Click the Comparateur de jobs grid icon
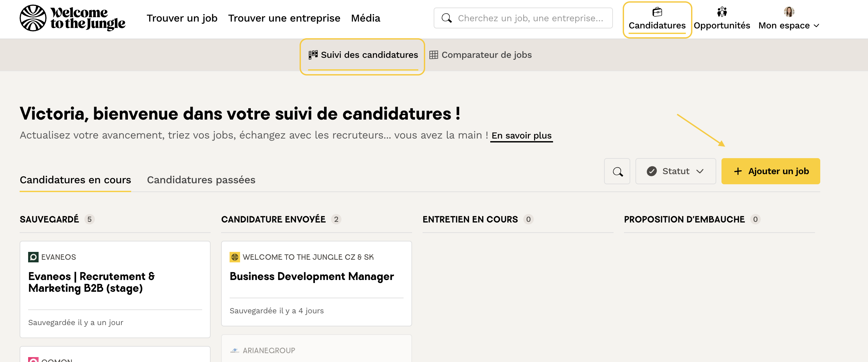This screenshot has height=362, width=868. pyautogui.click(x=433, y=55)
